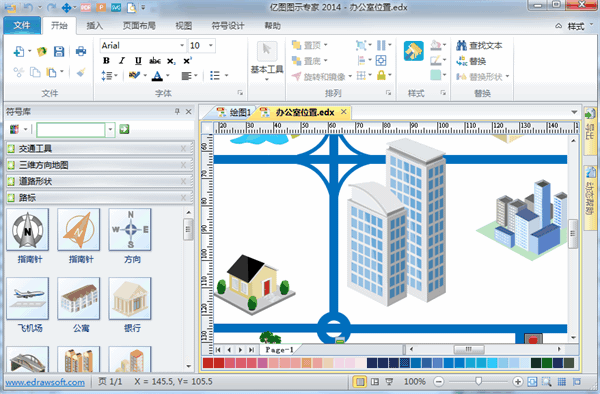Open the font color dropdown arrow
Viewport: 600px width, 394px height.
tap(168, 75)
